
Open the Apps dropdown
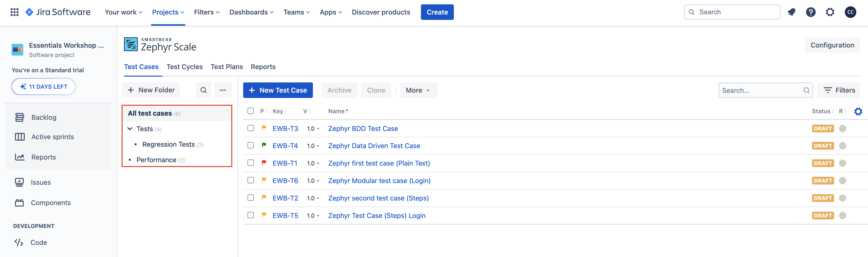point(331,12)
